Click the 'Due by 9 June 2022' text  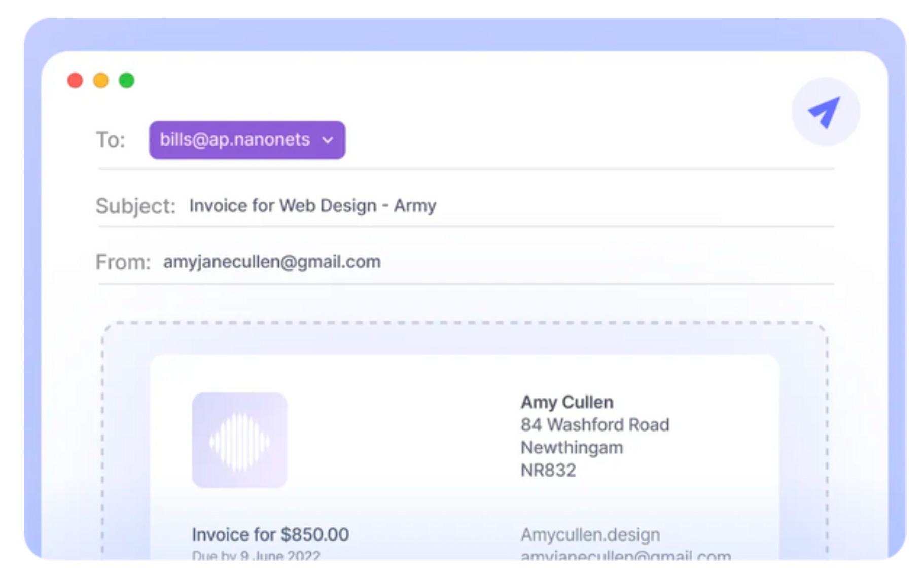256,555
